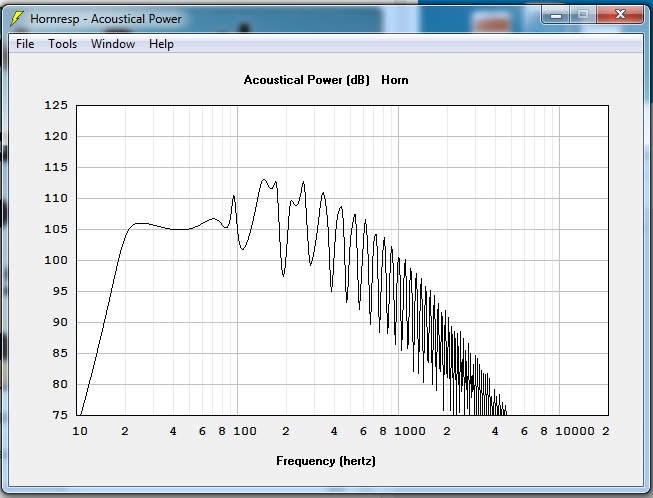
Task: Click the 100 dB axis value
Action: [x=56, y=260]
